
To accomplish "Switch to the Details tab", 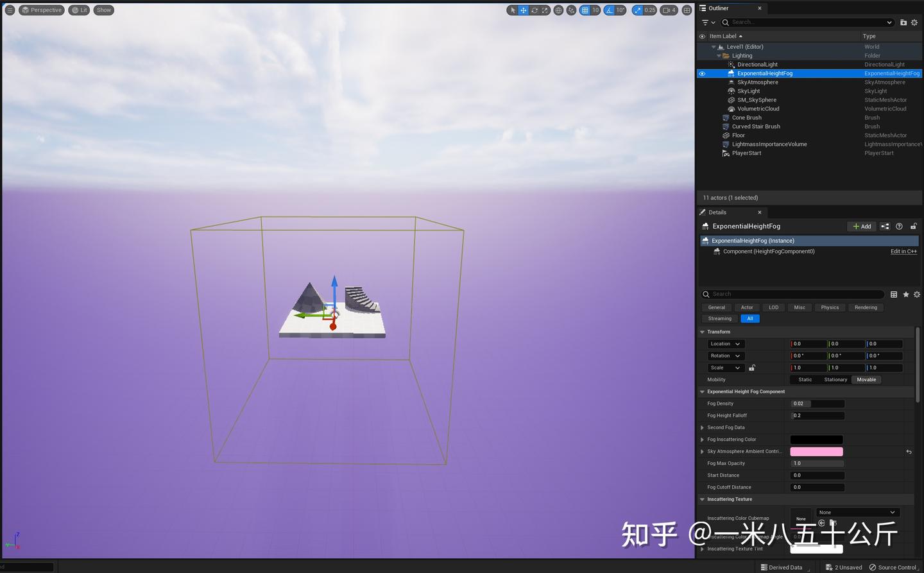I will (716, 212).
